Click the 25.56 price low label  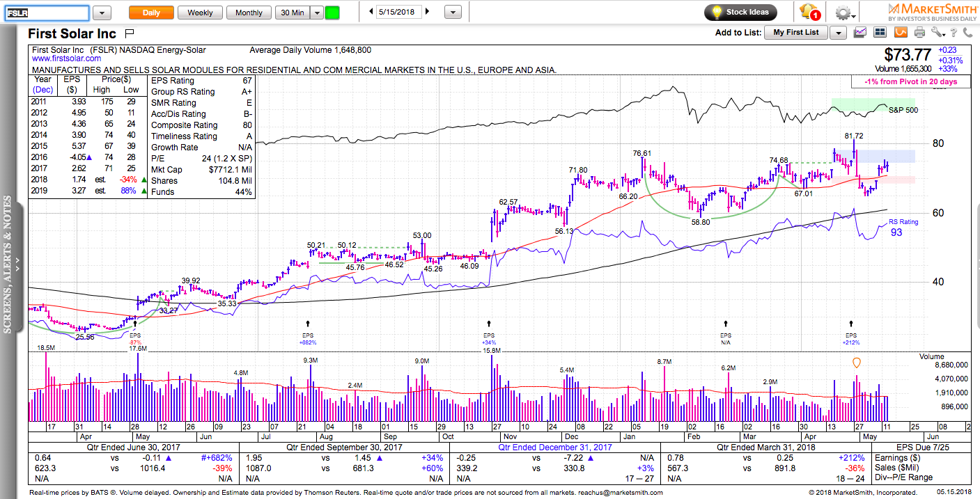click(85, 337)
